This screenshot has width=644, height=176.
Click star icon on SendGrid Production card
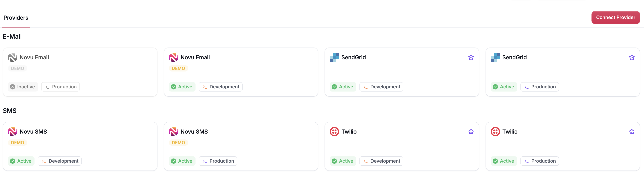[631, 57]
